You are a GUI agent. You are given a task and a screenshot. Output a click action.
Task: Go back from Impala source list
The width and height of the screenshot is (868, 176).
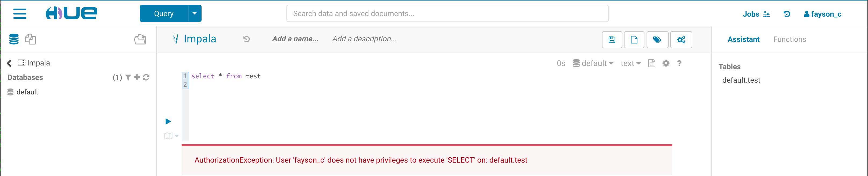(x=9, y=63)
